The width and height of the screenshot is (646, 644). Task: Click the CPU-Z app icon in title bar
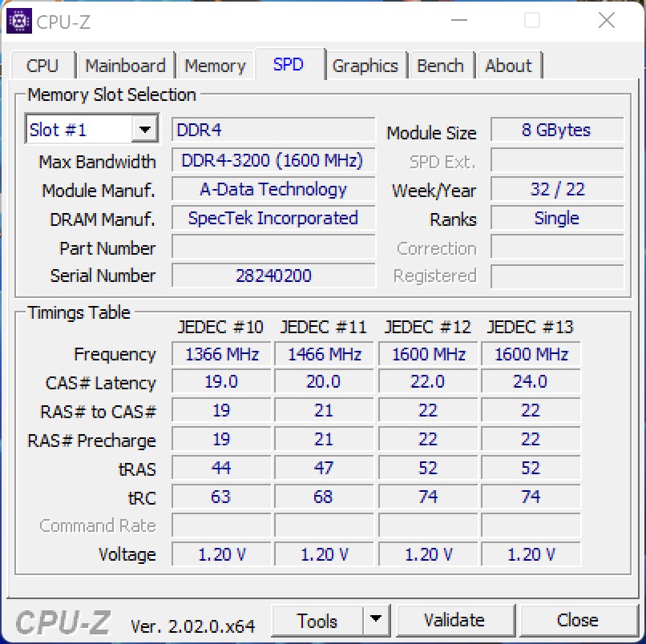tap(19, 21)
